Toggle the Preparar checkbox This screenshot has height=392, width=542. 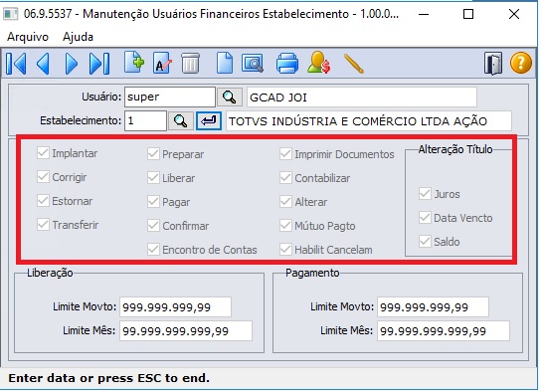point(153,154)
